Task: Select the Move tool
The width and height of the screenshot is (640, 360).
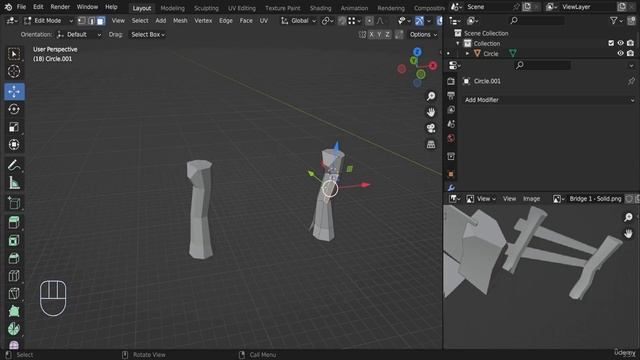Action: click(x=14, y=91)
